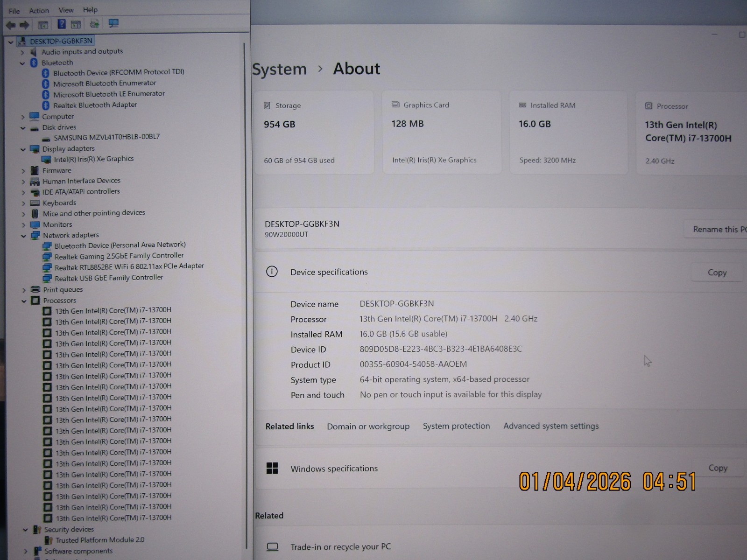Open Advanced system settings link

(551, 426)
